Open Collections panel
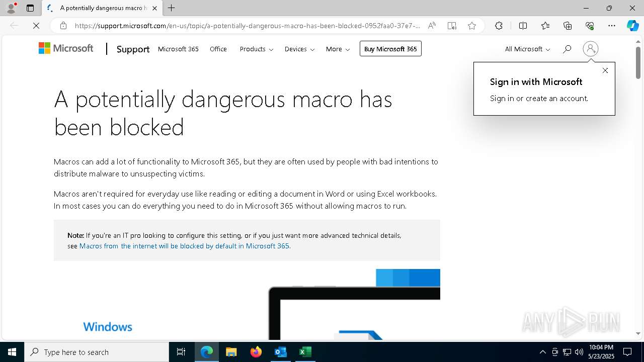Image resolution: width=644 pixels, height=362 pixels. tap(568, 26)
